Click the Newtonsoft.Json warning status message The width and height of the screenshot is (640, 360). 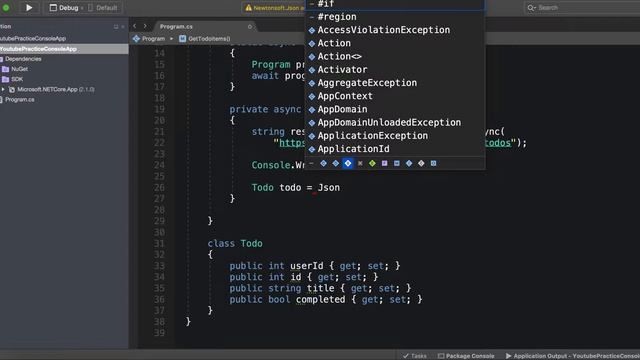(x=274, y=8)
